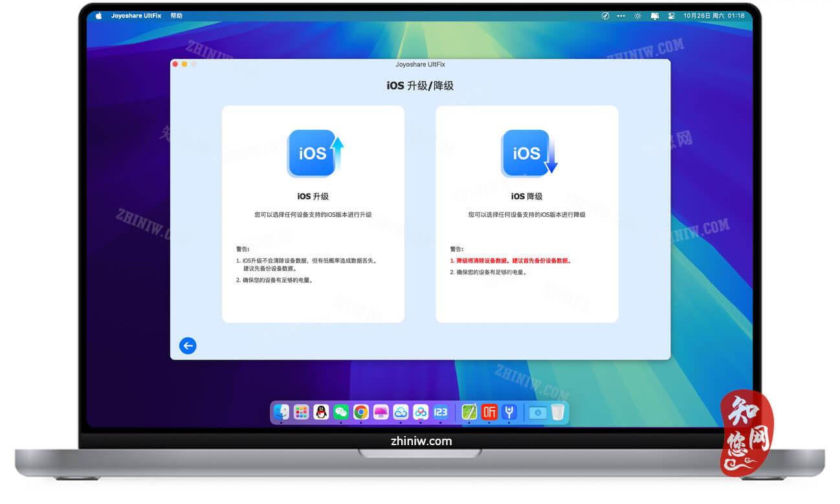Click the iOS downgrade icon with down arrow
This screenshot has width=840, height=504.
point(529,153)
